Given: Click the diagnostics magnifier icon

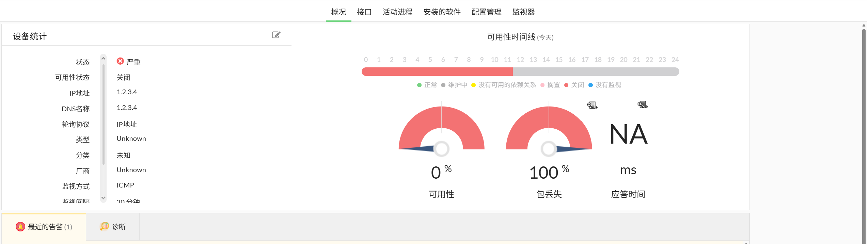Looking at the screenshot, I should click(x=105, y=226).
